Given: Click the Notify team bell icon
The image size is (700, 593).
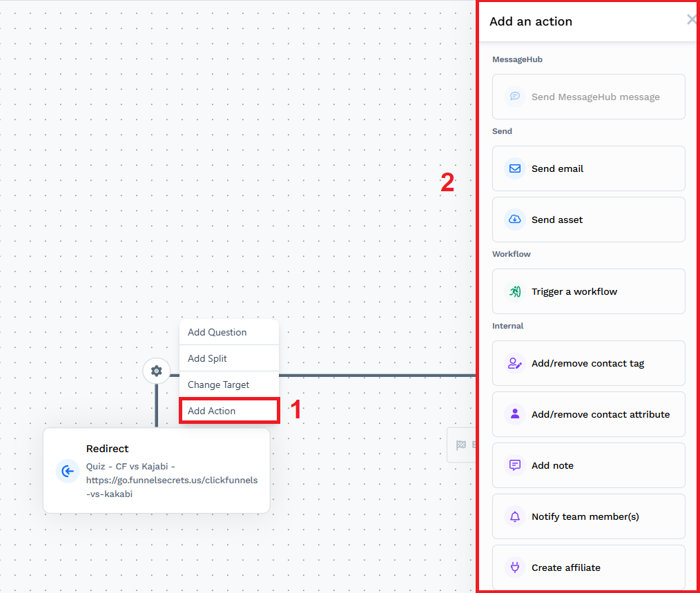Looking at the screenshot, I should (x=515, y=516).
